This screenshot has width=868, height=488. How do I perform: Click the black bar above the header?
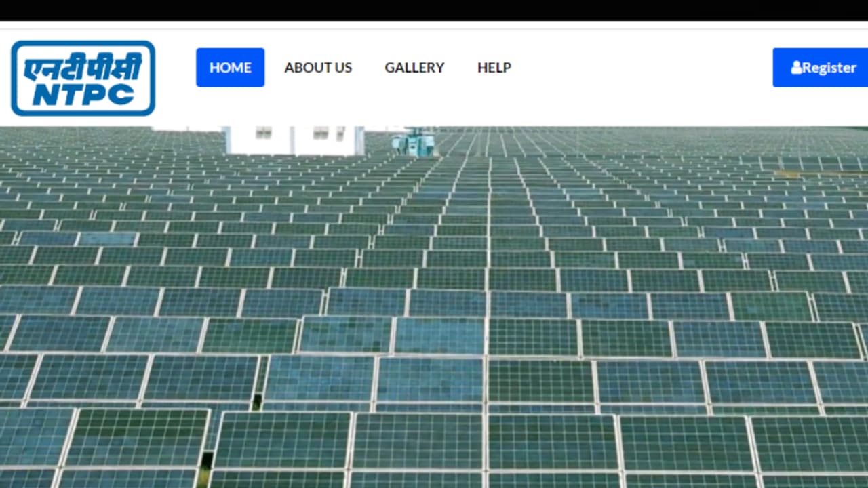[x=434, y=10]
